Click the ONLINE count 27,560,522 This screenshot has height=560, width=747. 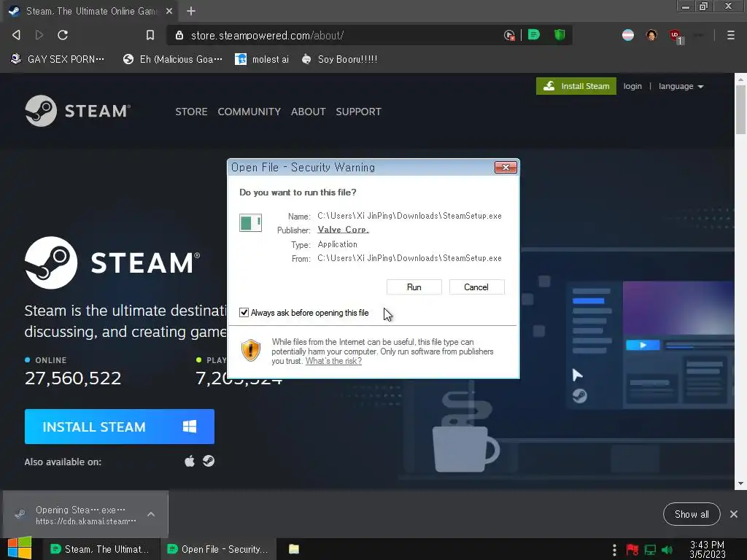coord(73,378)
